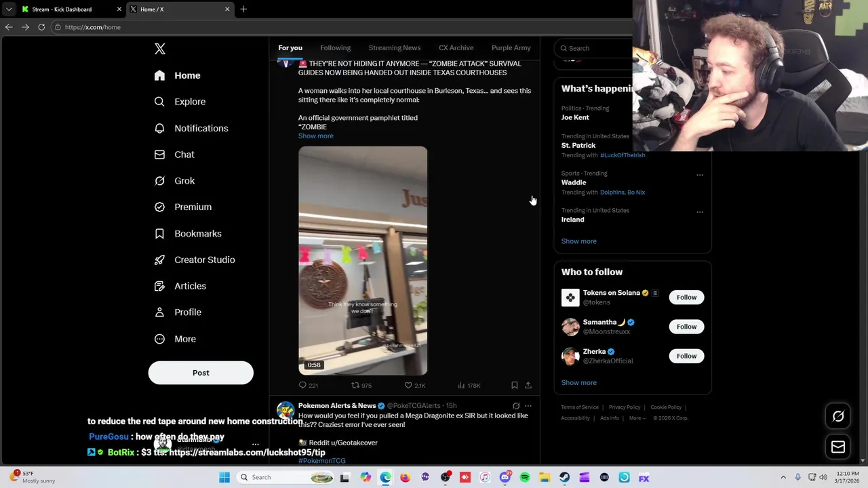Bookmark the zombie attack post
The width and height of the screenshot is (868, 488).
[515, 386]
